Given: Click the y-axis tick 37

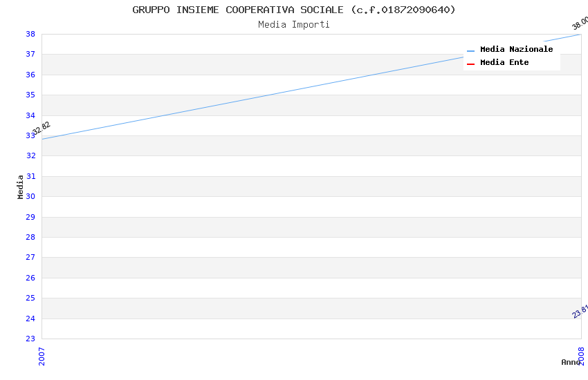Looking at the screenshot, I should (x=30, y=55).
